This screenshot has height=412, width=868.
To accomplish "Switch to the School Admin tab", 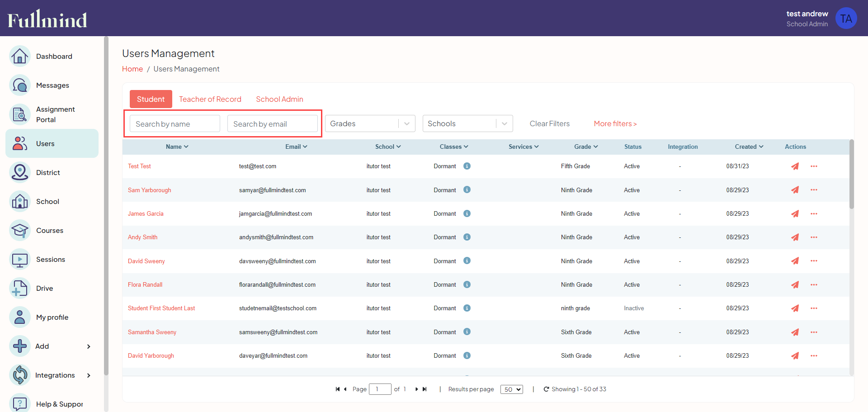I will tap(279, 99).
